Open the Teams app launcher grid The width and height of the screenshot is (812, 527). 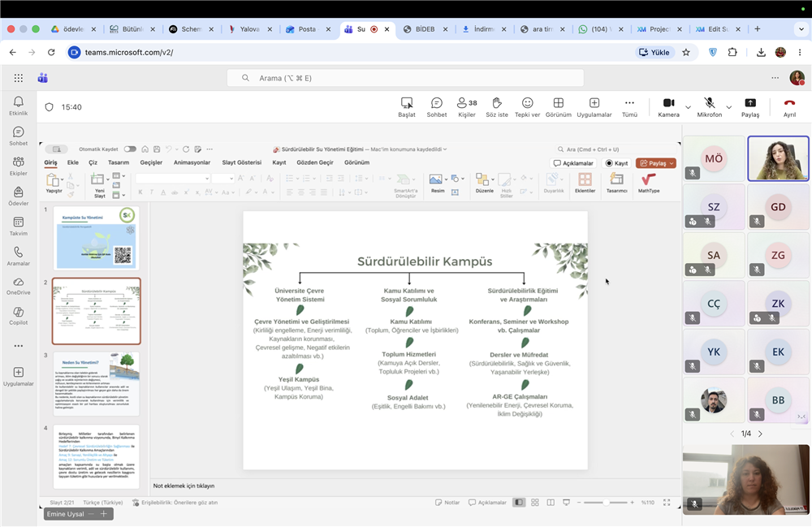tap(19, 78)
